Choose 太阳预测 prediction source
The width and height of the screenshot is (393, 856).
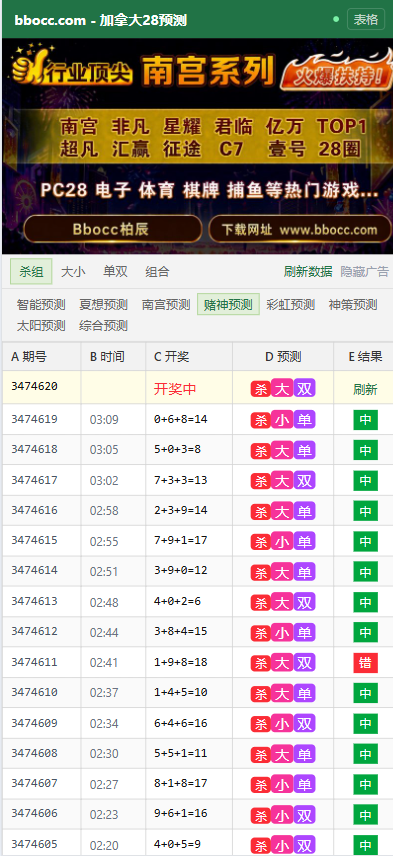(41, 325)
